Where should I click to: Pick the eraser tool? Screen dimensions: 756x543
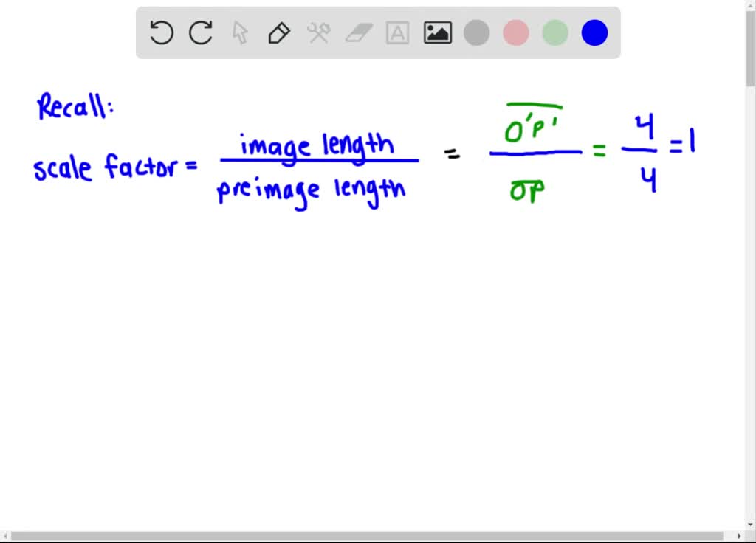pyautogui.click(x=359, y=32)
